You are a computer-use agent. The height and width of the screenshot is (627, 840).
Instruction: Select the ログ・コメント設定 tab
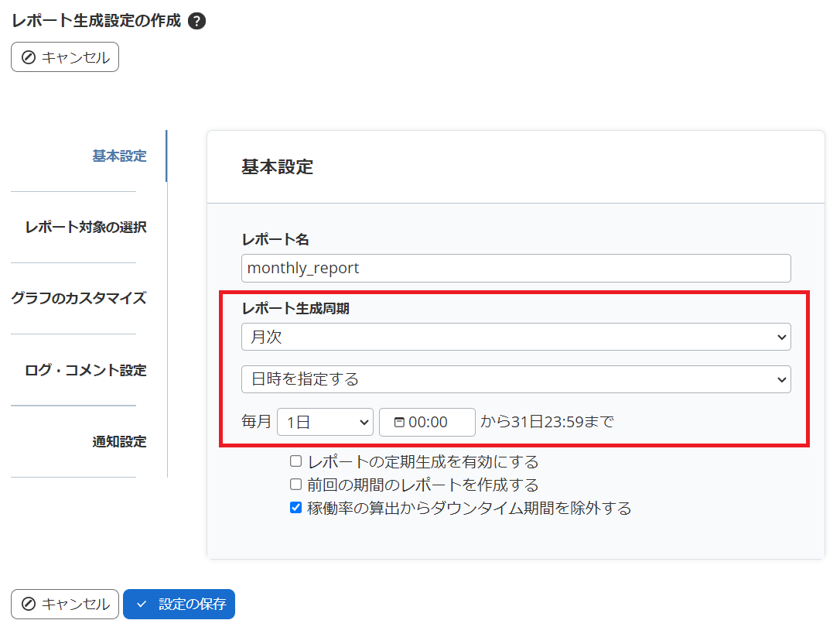[x=87, y=370]
